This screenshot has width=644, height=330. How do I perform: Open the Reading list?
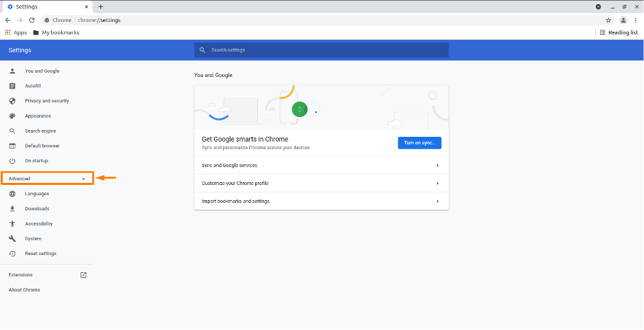click(x=619, y=32)
